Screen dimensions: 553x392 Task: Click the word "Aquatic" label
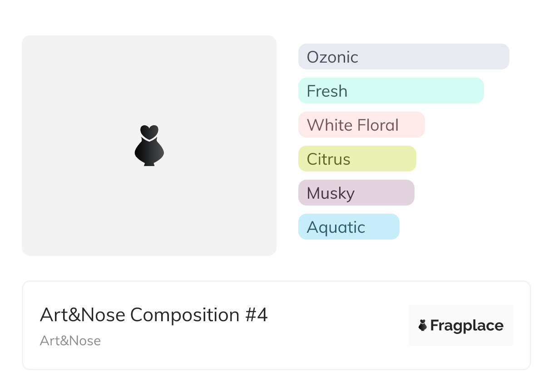[336, 227]
